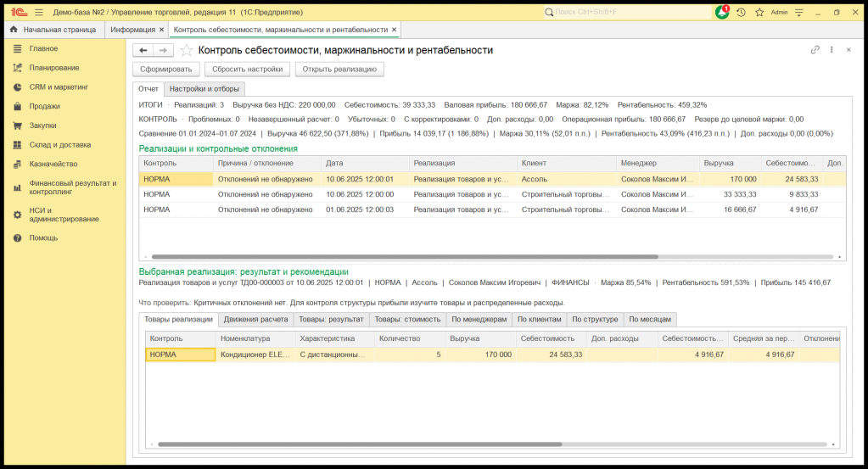Switch to Начальная страница tab
The width and height of the screenshot is (868, 469).
click(54, 30)
